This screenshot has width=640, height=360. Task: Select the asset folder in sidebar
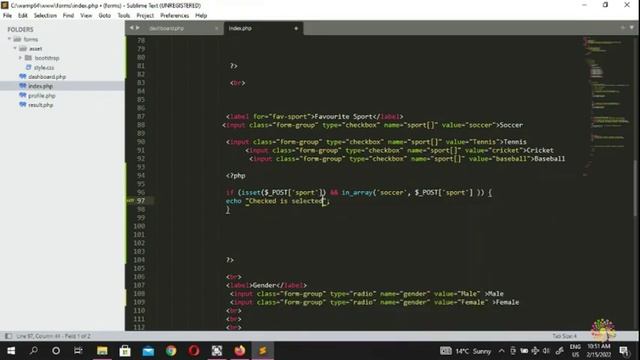(x=36, y=49)
